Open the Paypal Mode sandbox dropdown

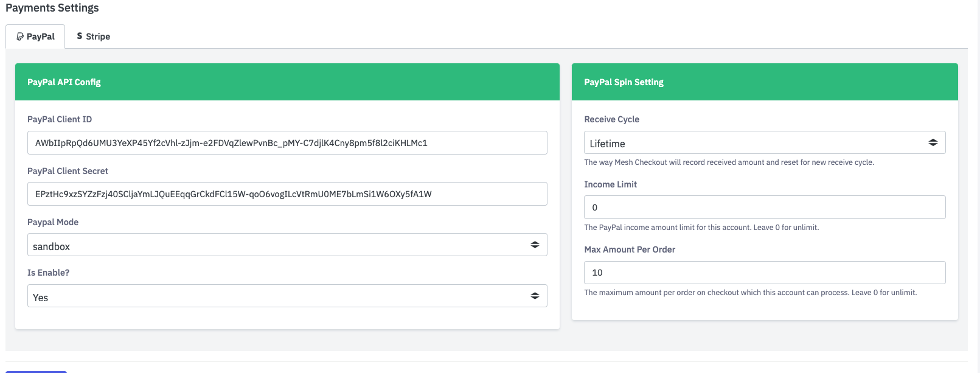[287, 245]
